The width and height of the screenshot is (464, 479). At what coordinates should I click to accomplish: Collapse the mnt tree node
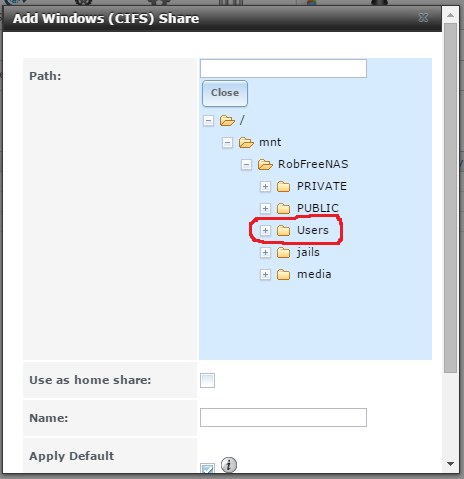click(x=227, y=143)
